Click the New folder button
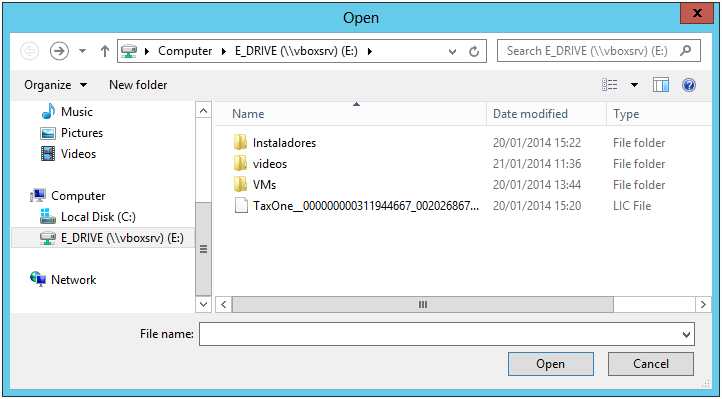Viewport: 722px width, 399px height. pos(138,85)
